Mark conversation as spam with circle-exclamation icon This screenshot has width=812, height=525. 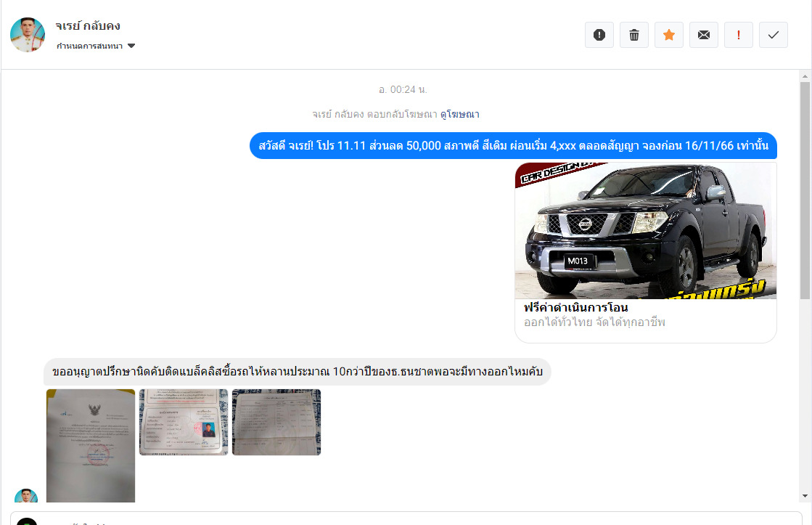[599, 35]
